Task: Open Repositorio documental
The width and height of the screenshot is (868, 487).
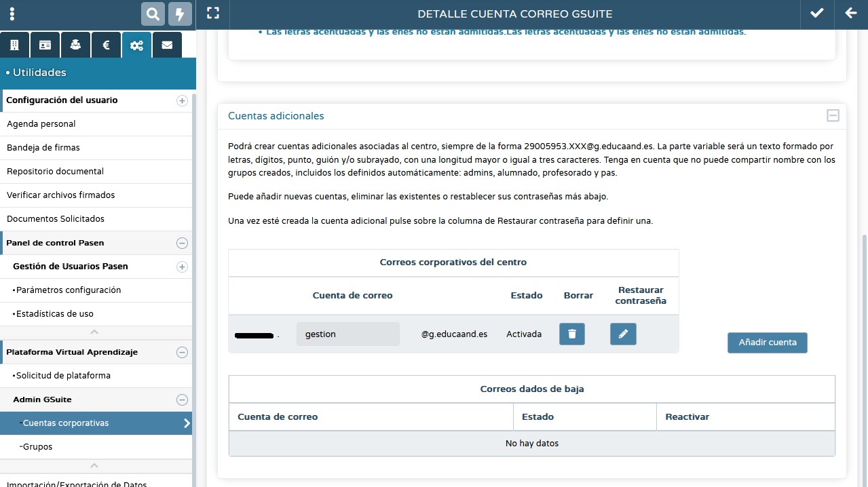Action: [96, 172]
